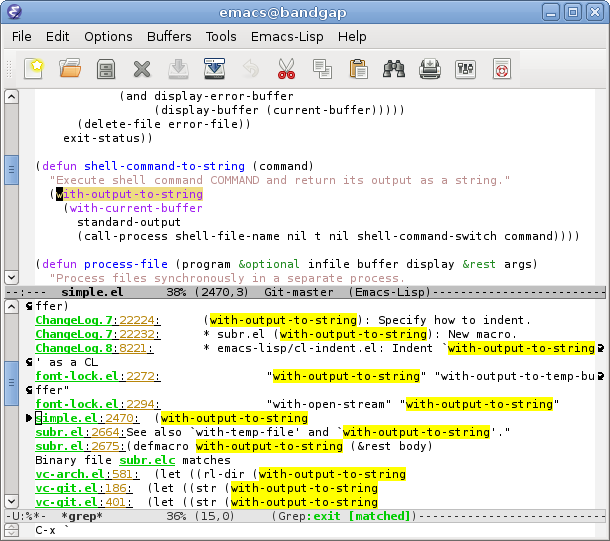Screen dimensions: 610x541
Task: Open grep hit ChangeLog.7:22232
Action: tap(98, 334)
